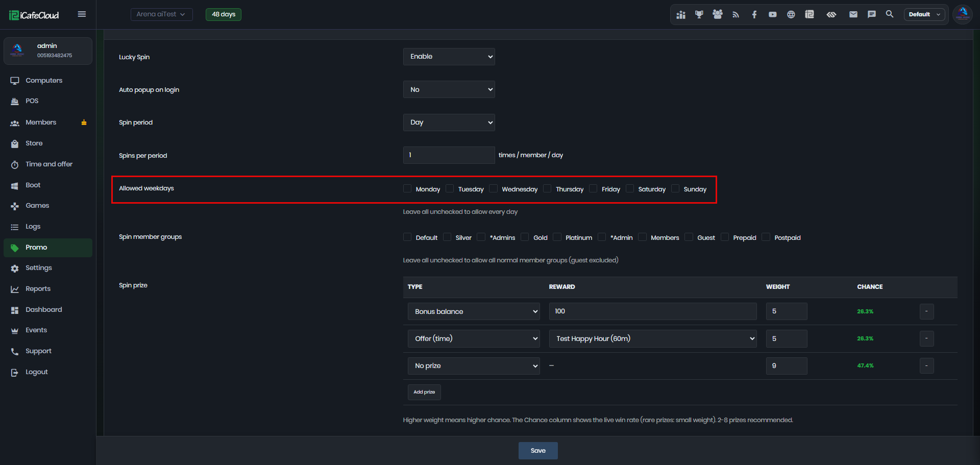Click the Facebook icon in header
980x465 pixels.
754,14
